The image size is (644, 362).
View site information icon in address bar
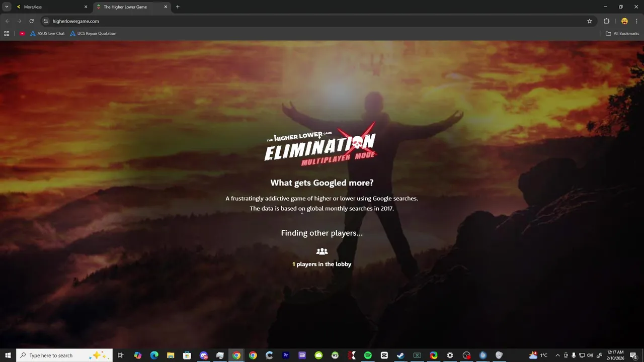coord(46,21)
